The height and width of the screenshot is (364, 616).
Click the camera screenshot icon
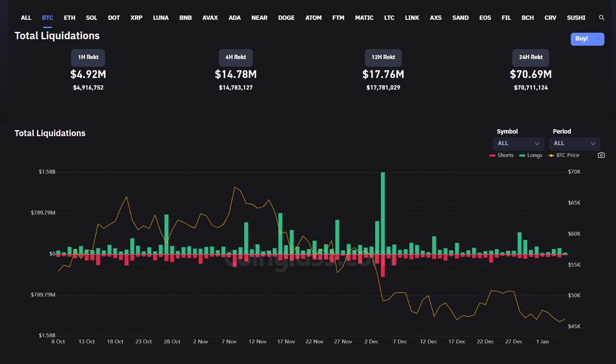pos(601,155)
